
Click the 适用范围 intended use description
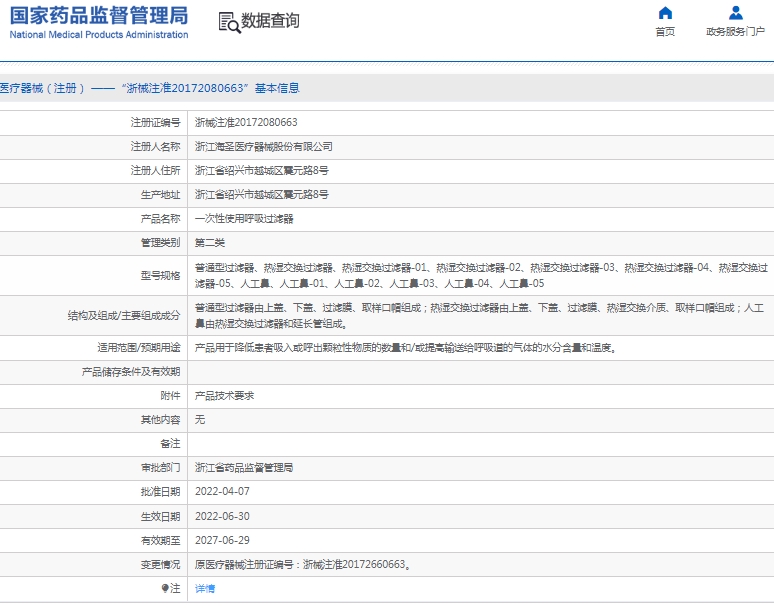click(x=406, y=348)
